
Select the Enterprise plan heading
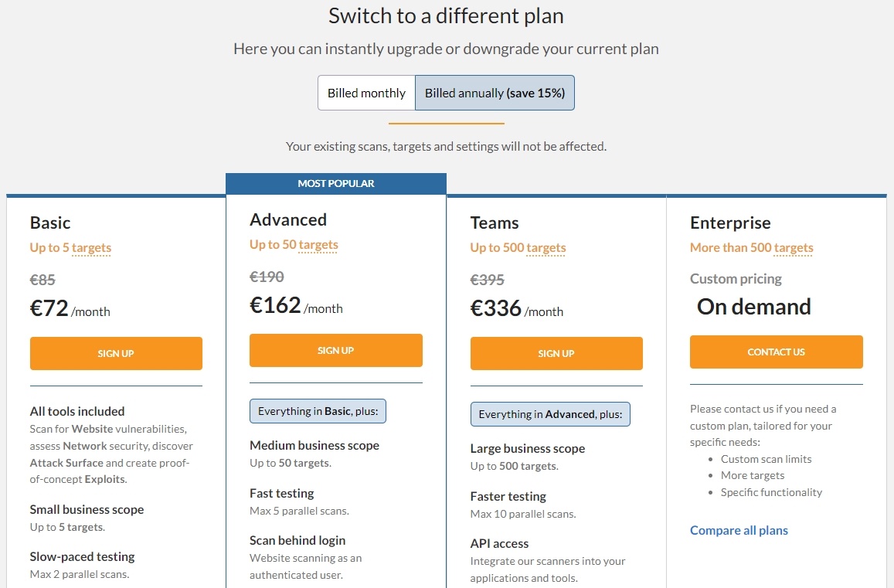click(730, 223)
